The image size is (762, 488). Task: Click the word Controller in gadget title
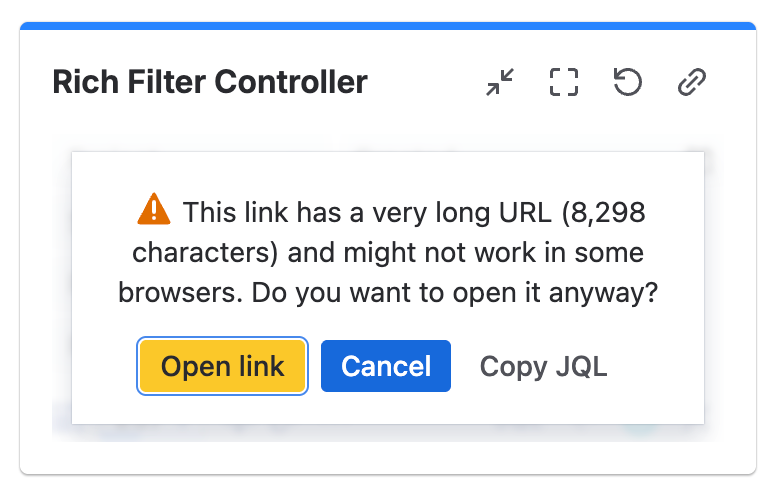291,82
